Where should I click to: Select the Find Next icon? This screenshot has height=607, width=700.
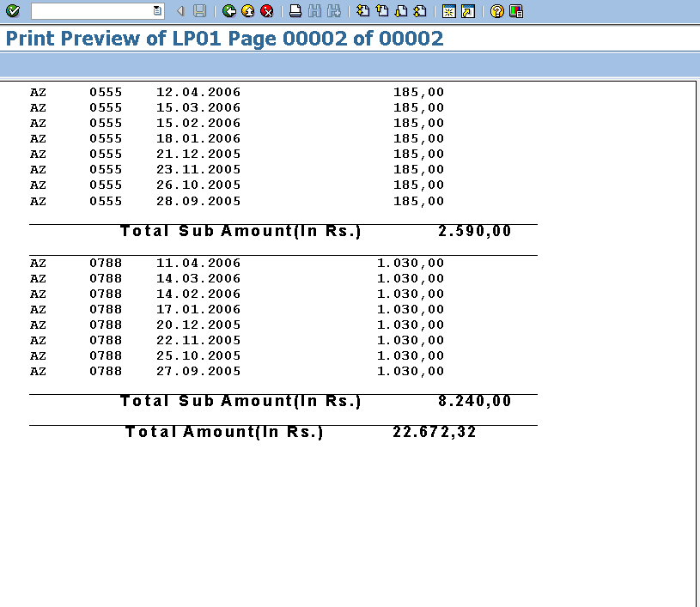(x=335, y=11)
